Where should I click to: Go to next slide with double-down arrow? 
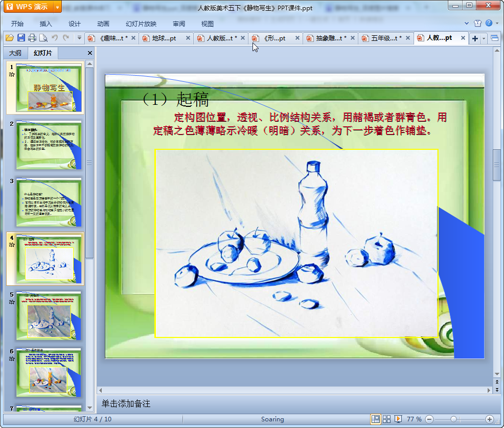[x=497, y=390]
